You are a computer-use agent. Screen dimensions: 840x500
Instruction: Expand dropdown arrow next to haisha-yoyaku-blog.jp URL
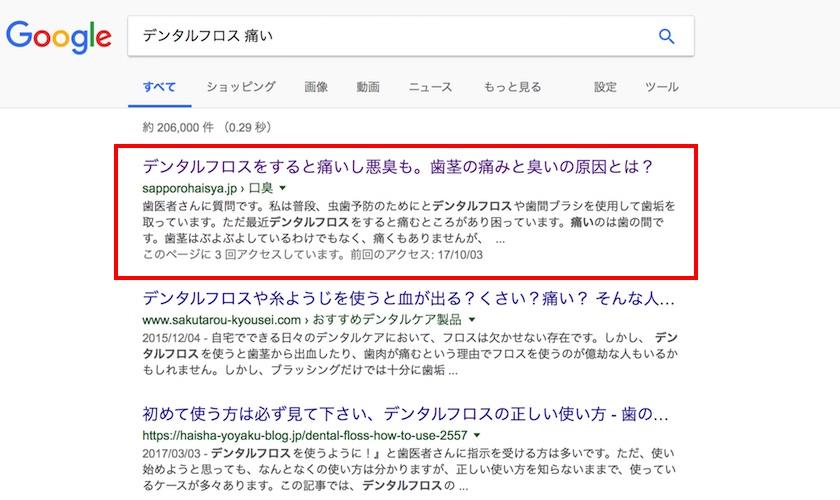[477, 436]
